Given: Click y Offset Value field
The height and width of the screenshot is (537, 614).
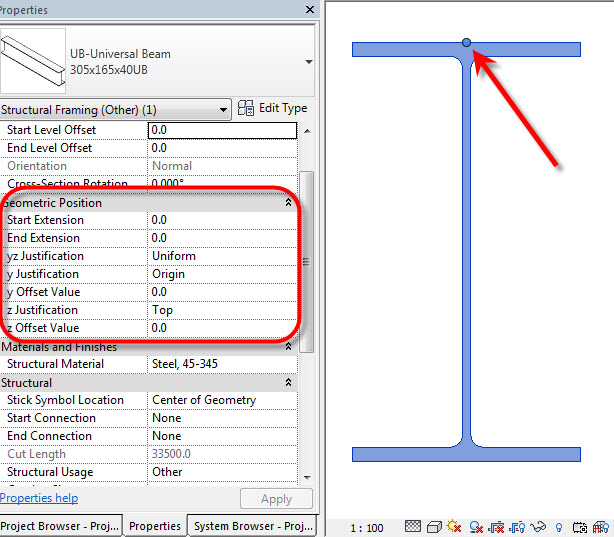Looking at the screenshot, I should (x=222, y=292).
